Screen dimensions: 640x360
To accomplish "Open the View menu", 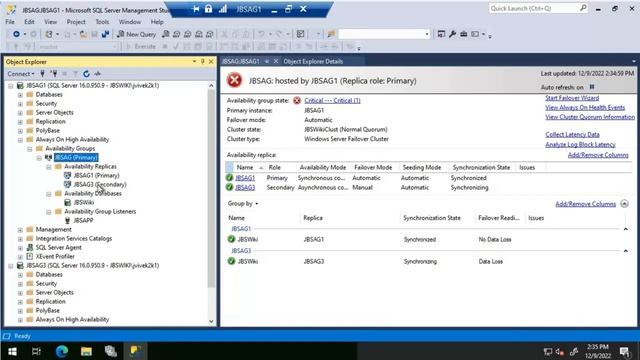I will coord(50,22).
